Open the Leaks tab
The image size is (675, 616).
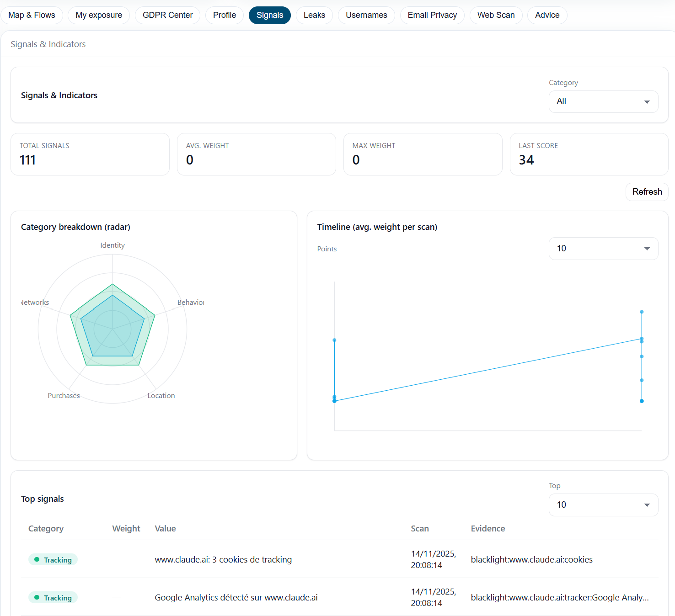click(314, 15)
